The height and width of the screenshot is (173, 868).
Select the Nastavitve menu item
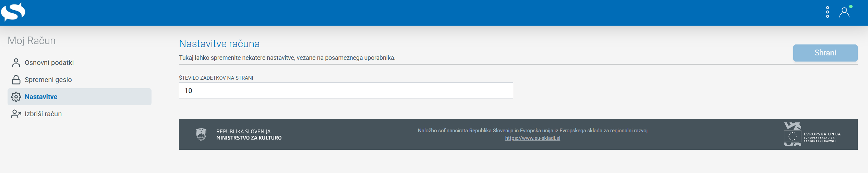click(41, 97)
